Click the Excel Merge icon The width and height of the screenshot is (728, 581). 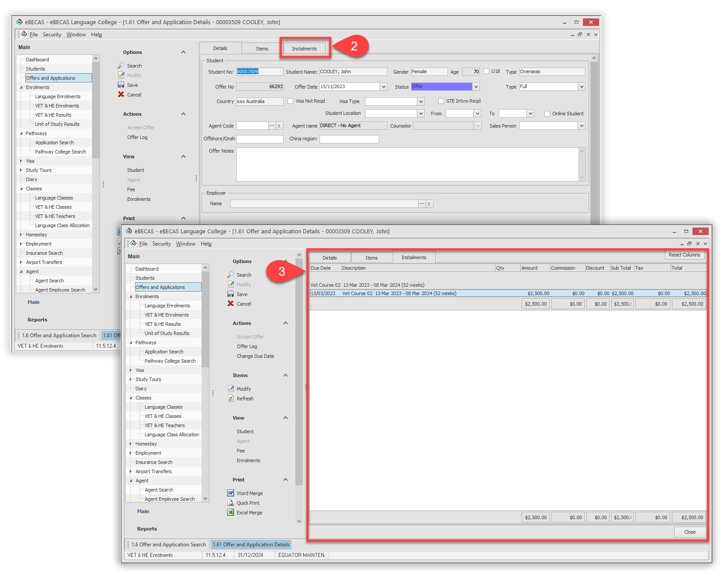click(231, 512)
